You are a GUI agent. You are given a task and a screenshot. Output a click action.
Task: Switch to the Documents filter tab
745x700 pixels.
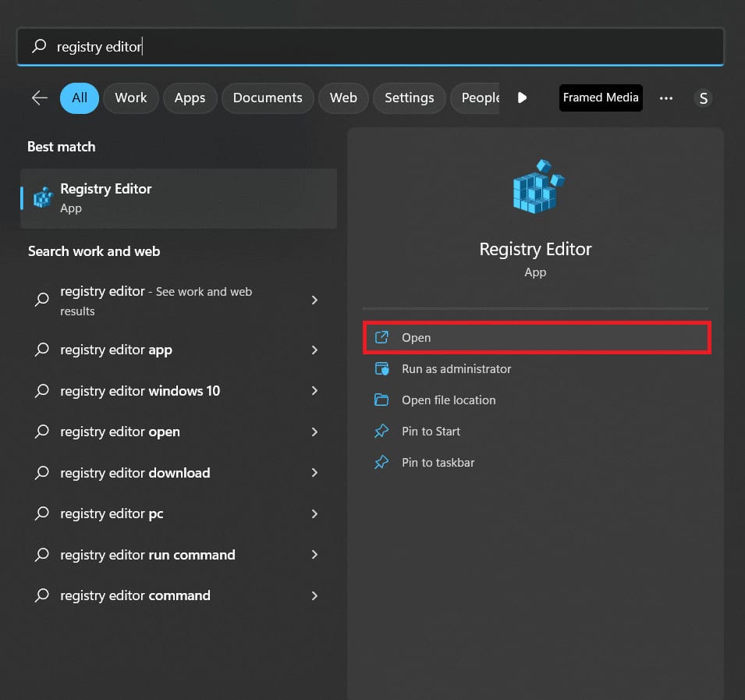[268, 98]
